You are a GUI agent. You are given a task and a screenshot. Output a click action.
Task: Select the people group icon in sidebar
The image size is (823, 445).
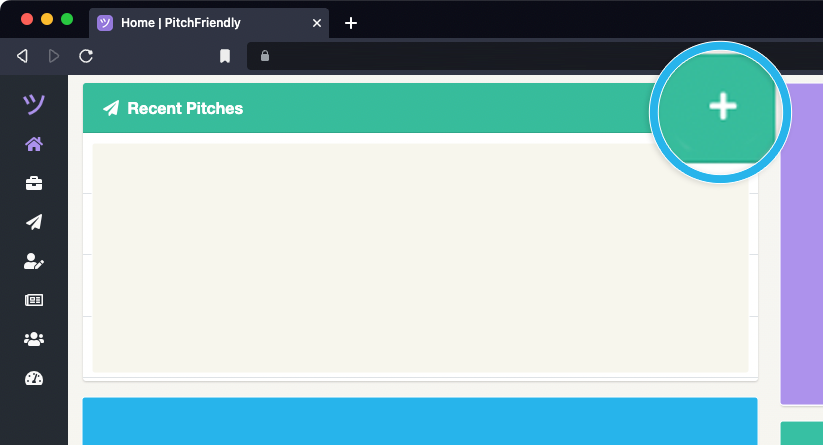click(34, 339)
